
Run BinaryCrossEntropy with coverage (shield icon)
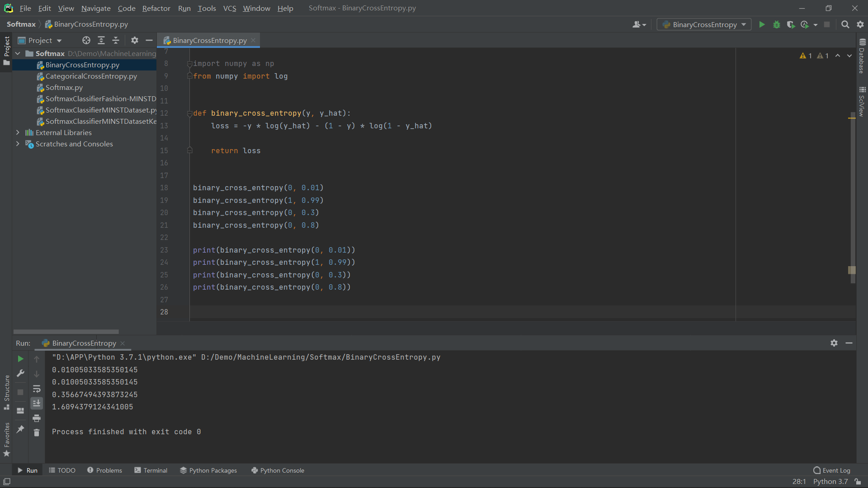click(x=791, y=24)
